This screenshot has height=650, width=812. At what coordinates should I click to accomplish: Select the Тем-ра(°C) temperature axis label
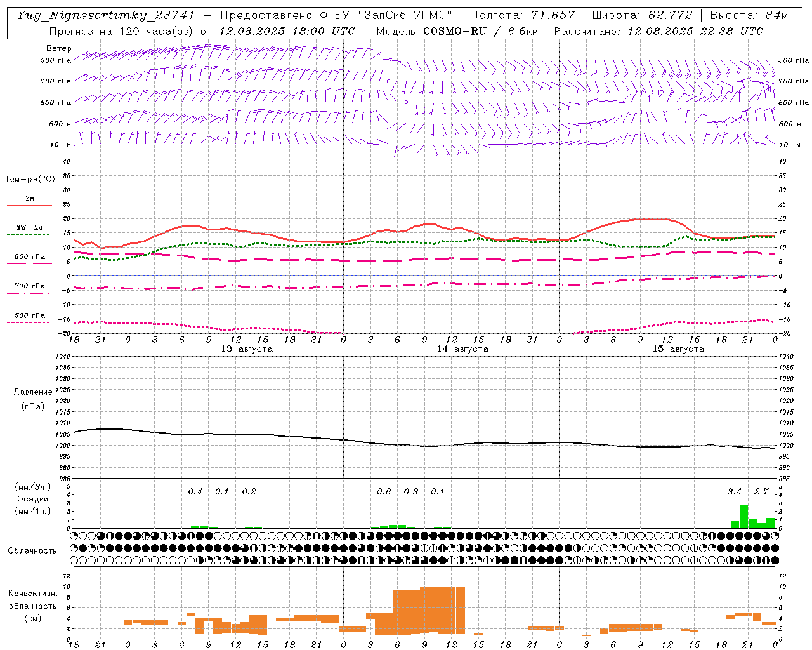pos(30,180)
